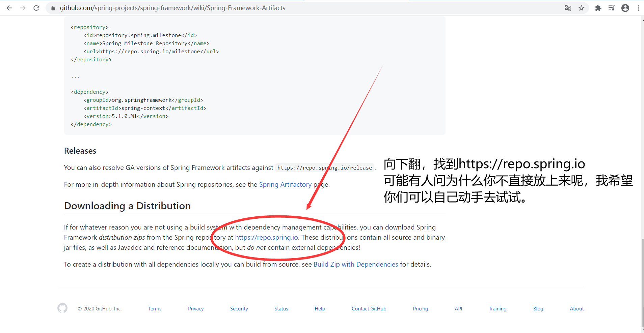Click the Terms footer link
The width and height of the screenshot is (644, 333).
coord(155,309)
